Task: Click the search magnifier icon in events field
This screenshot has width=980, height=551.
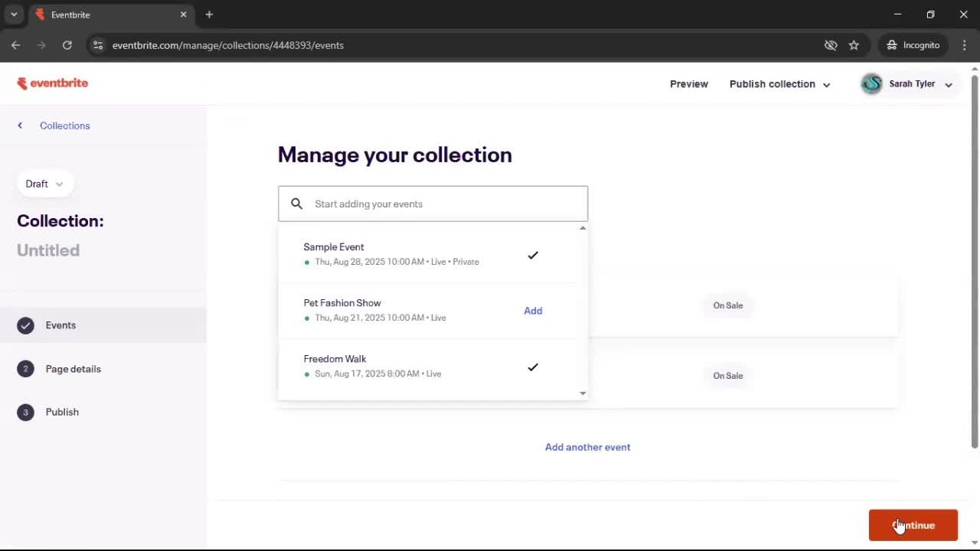Action: 297,204
